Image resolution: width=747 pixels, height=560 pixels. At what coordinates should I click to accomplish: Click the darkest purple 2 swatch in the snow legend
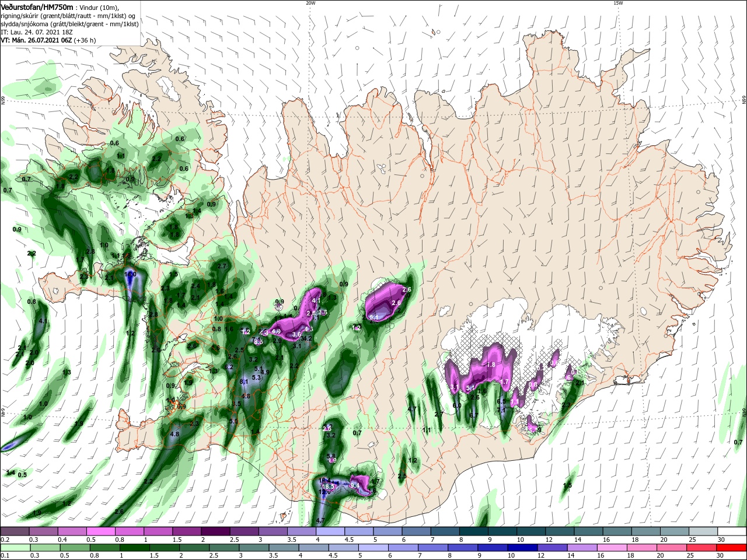point(215,531)
